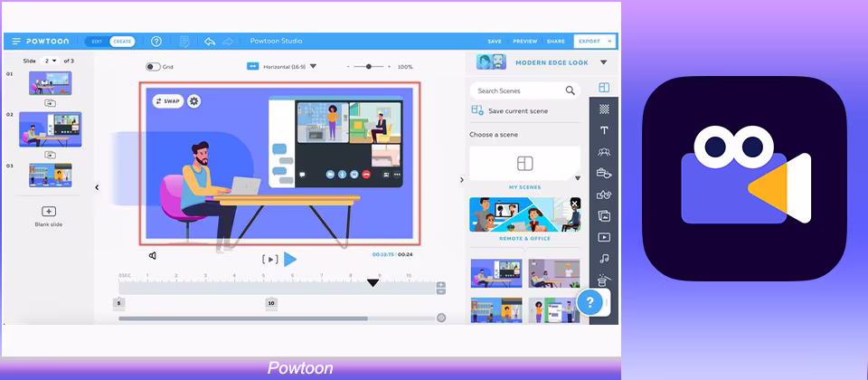The image size is (868, 380).
Task: Open the Props panel icon
Action: click(x=604, y=173)
